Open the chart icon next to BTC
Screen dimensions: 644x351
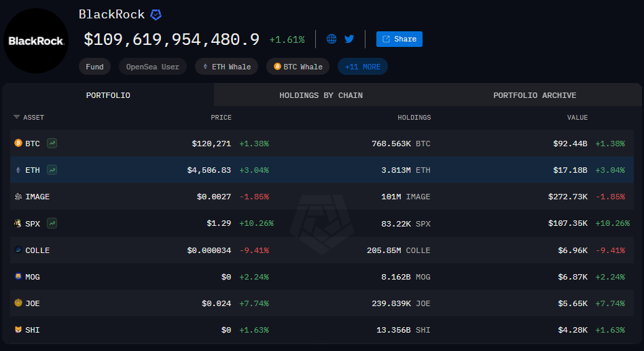pos(52,144)
